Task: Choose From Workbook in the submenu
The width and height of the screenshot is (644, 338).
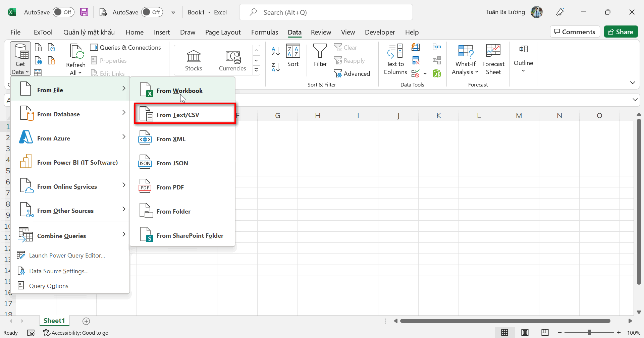Action: click(183, 91)
